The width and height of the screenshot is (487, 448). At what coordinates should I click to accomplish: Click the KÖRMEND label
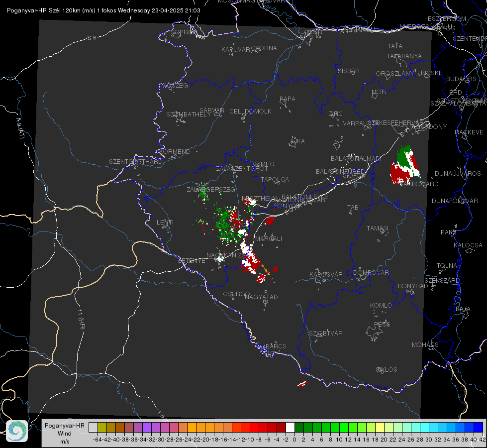[x=175, y=151]
